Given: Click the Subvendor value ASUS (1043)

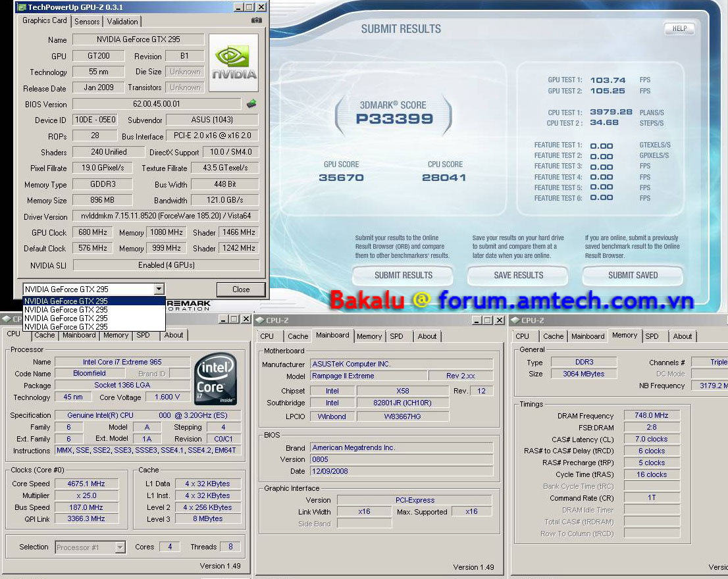Looking at the screenshot, I should click(212, 120).
